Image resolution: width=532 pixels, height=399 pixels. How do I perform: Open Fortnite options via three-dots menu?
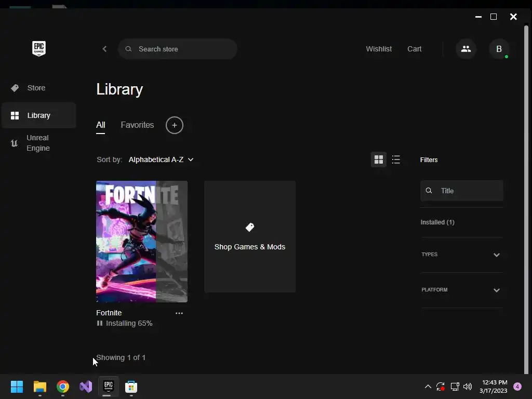[x=179, y=313]
